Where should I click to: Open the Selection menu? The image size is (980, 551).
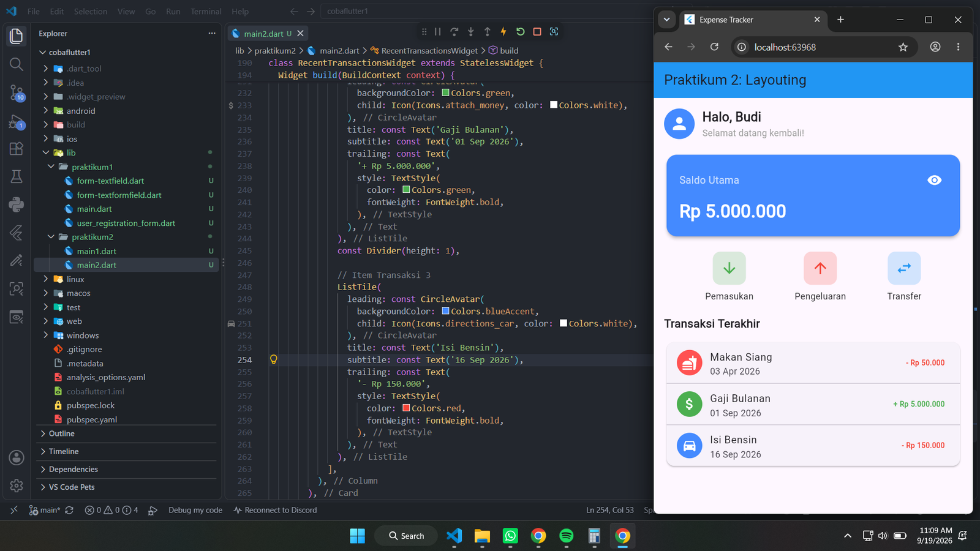pos(91,11)
